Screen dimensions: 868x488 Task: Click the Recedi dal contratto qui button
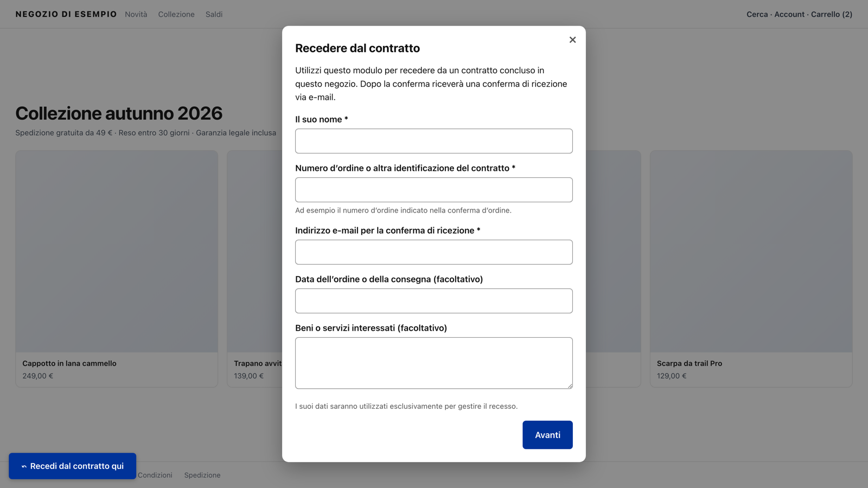[72, 466]
